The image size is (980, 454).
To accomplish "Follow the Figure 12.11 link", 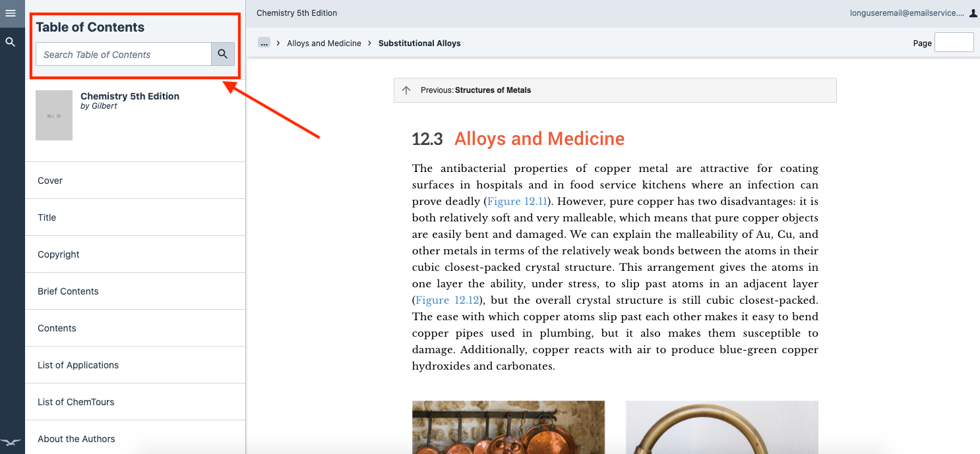I will (x=518, y=202).
